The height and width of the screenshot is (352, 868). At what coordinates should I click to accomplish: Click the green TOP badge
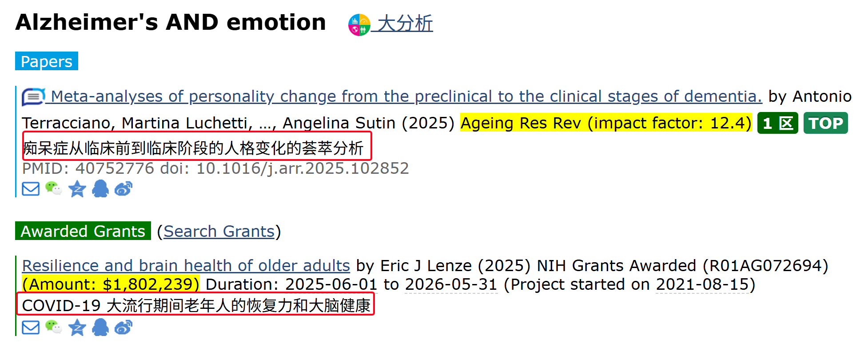[x=825, y=123]
